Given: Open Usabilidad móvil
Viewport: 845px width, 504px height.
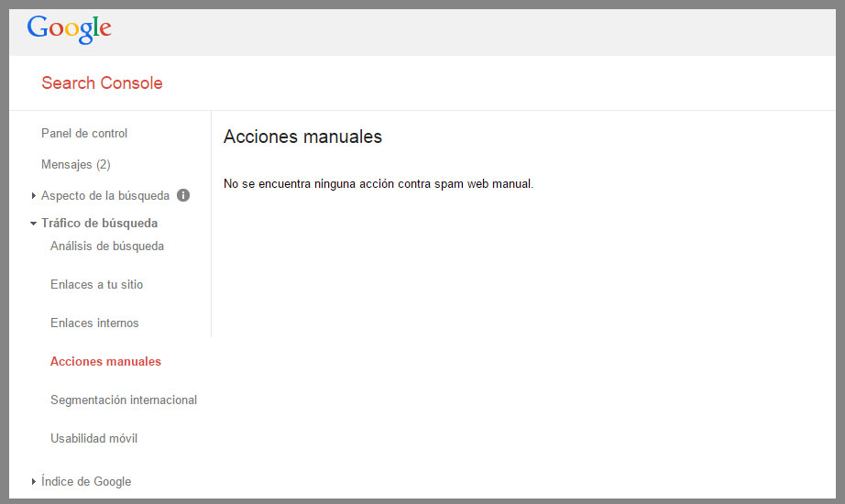Looking at the screenshot, I should click(x=93, y=438).
